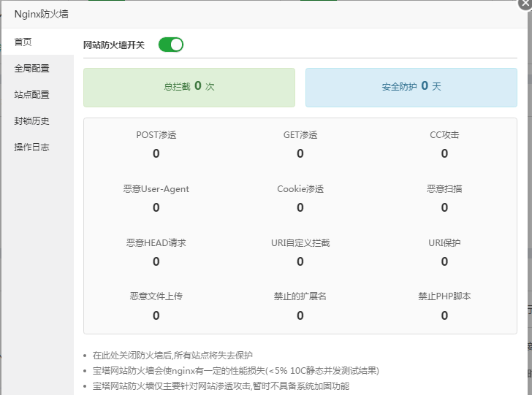Open 操作日志 tab
This screenshot has width=532, height=395.
click(x=37, y=147)
